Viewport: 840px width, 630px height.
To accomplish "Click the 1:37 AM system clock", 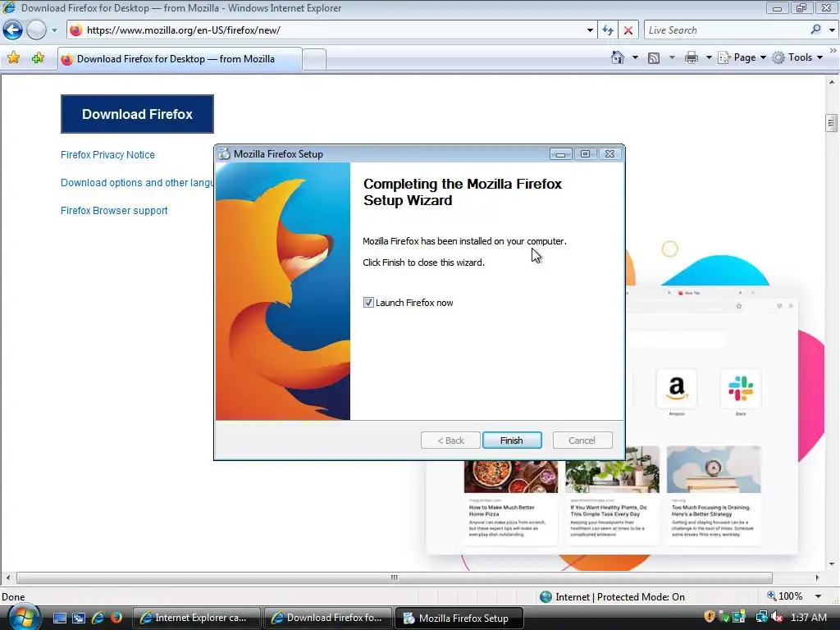I will [x=808, y=618].
